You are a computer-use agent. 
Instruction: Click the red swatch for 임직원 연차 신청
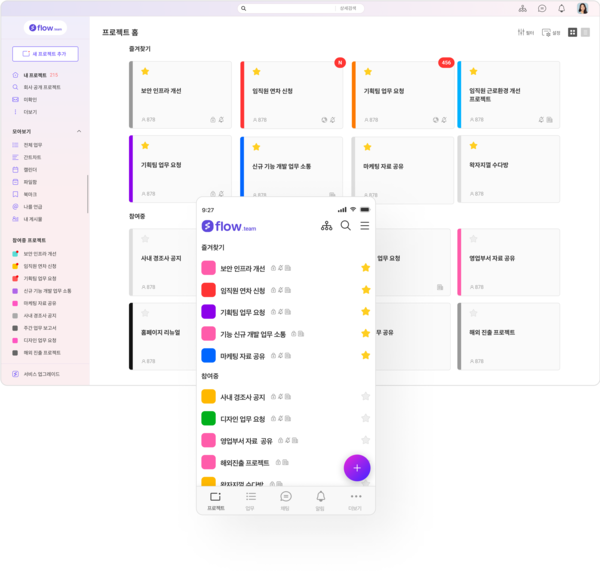coord(209,290)
